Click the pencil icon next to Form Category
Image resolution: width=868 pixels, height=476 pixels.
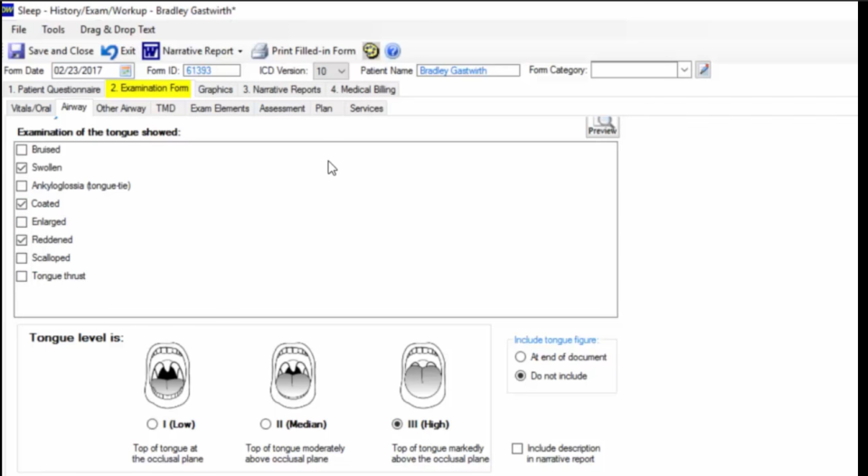tap(703, 70)
